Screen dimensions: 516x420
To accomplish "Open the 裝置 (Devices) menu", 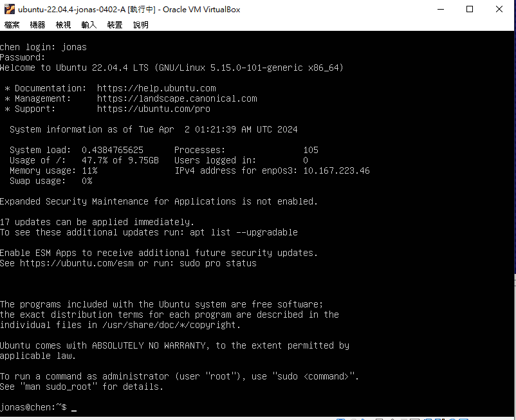I will click(x=115, y=24).
